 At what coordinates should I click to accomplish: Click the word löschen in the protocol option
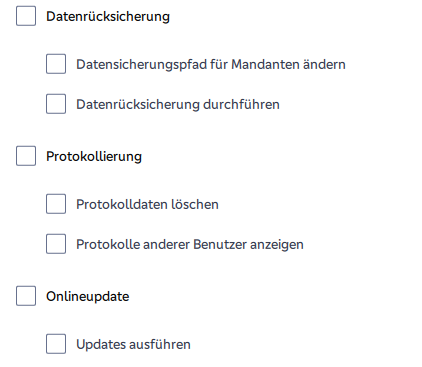tap(195, 204)
